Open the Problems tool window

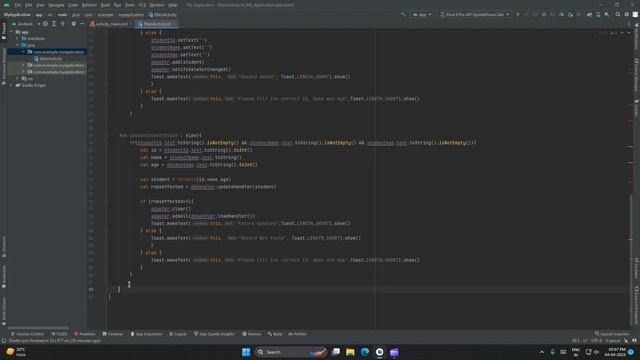(x=84, y=334)
